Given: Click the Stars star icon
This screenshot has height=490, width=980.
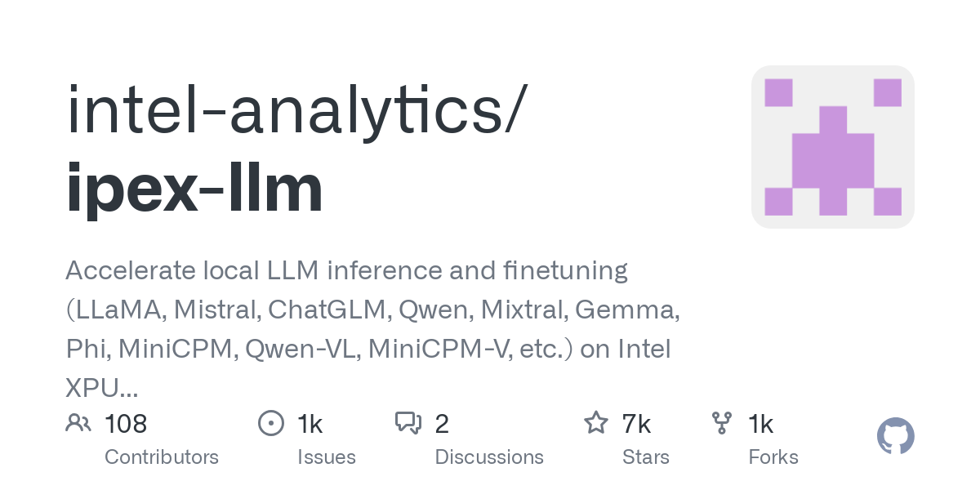Looking at the screenshot, I should 595,423.
